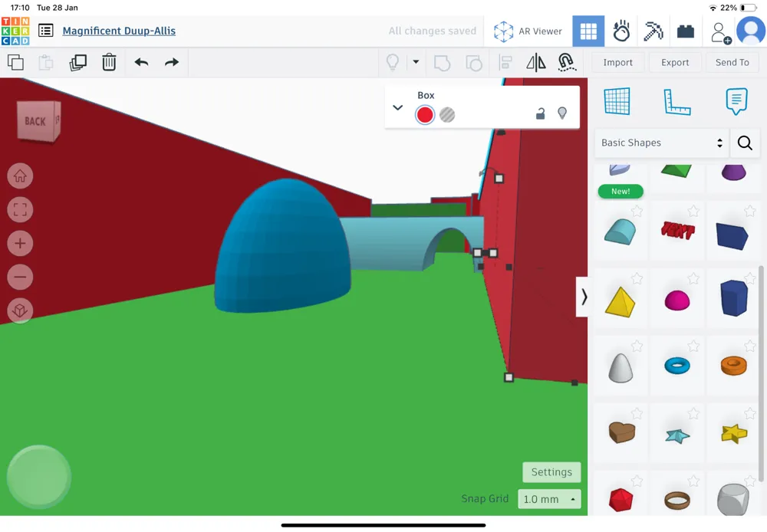Open the AR Viewer
This screenshot has width=767, height=532.
(x=528, y=31)
